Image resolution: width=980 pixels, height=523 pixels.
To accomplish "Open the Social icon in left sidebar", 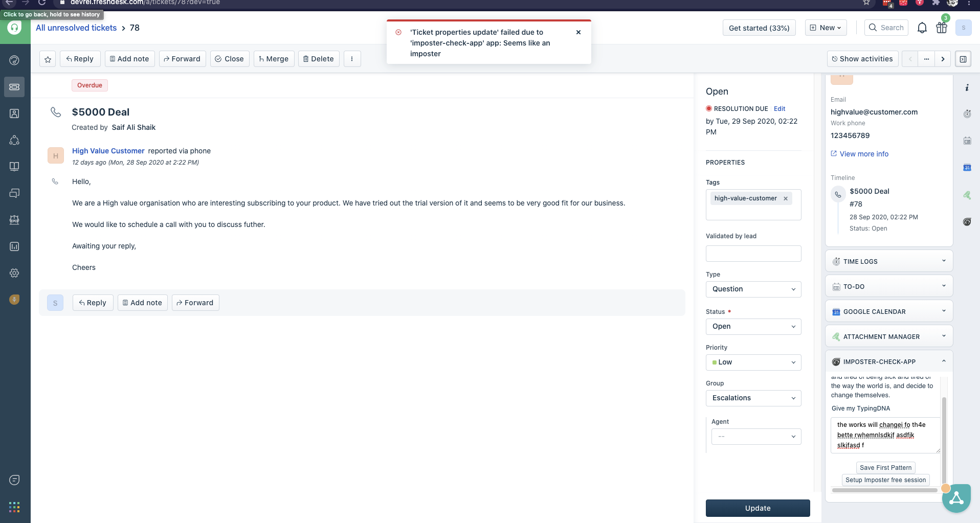I will 14,140.
